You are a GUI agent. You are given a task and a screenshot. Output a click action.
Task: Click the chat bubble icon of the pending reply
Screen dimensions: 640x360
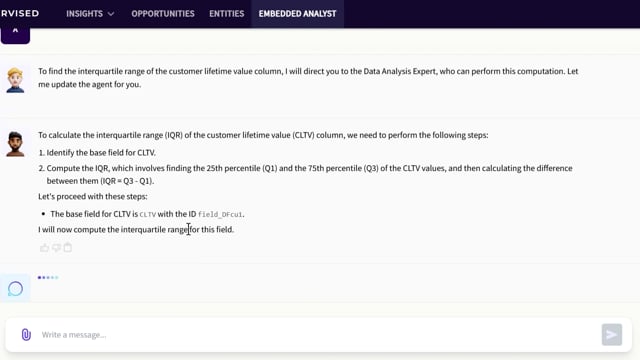tap(16, 289)
